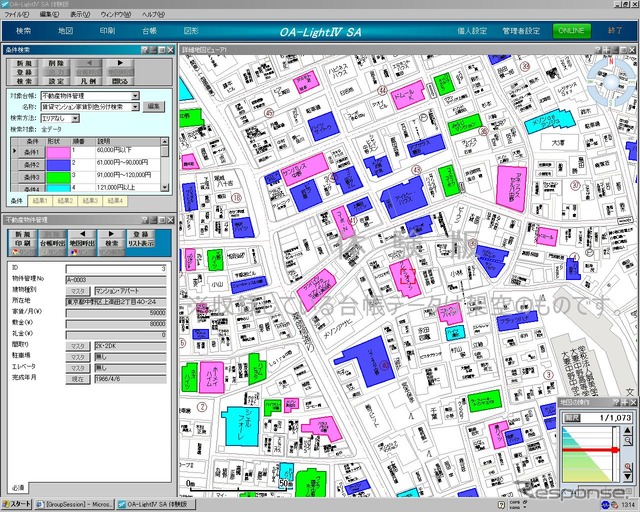Viewport: 640px width, 512px height.
Task: Click the pink color swatch for 条件1
Action: pyautogui.click(x=58, y=152)
